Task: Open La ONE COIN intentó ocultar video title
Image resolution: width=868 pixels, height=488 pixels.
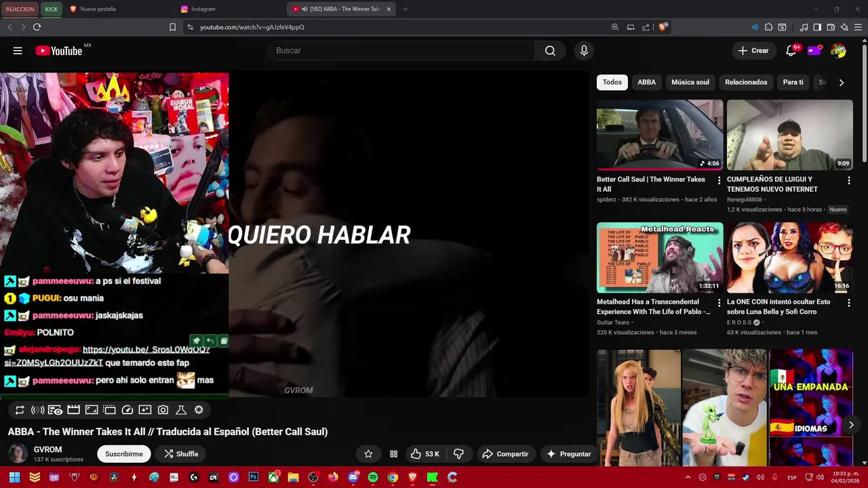Action: [778, 307]
